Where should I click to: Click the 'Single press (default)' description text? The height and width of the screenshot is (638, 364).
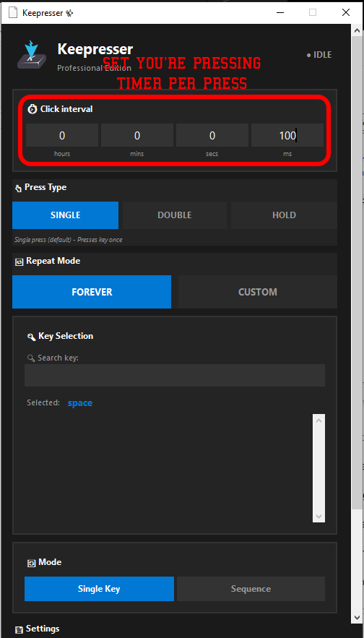pos(69,240)
